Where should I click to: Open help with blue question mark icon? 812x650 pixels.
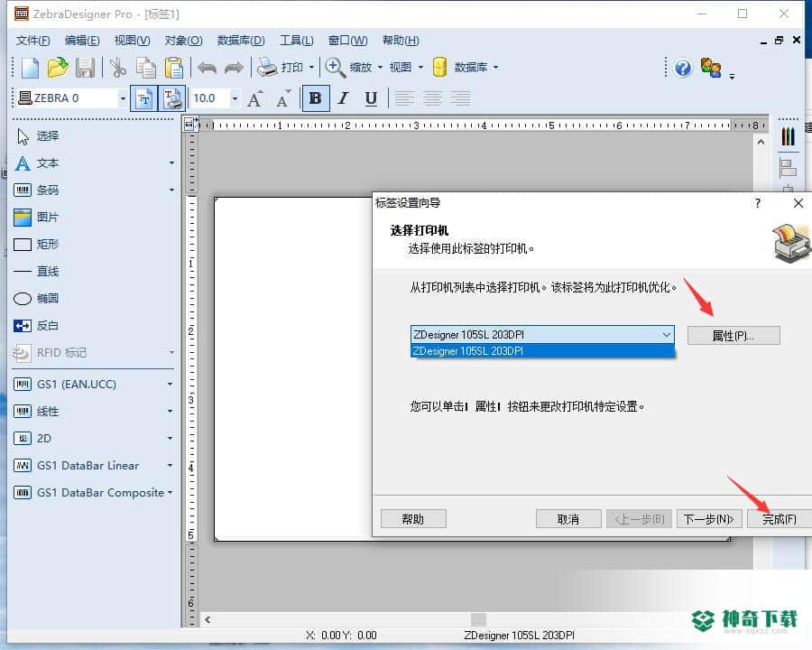pos(683,68)
